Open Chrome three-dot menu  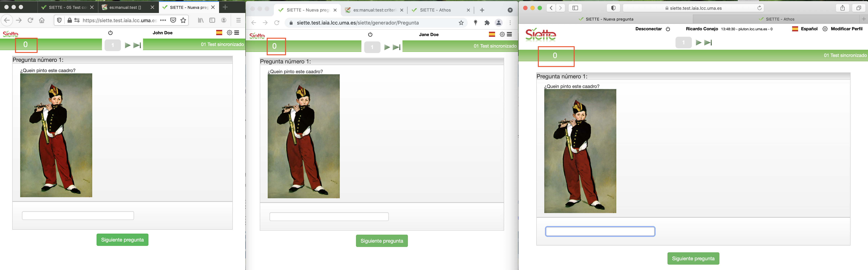(x=510, y=23)
